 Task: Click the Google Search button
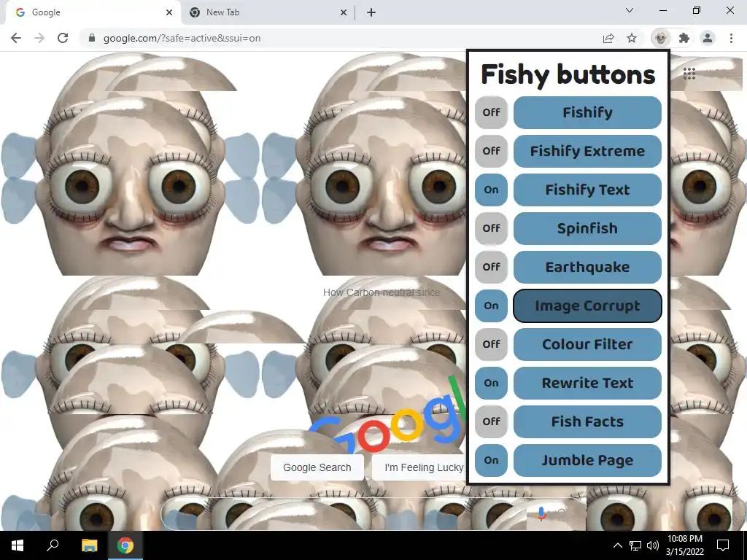[x=317, y=467]
